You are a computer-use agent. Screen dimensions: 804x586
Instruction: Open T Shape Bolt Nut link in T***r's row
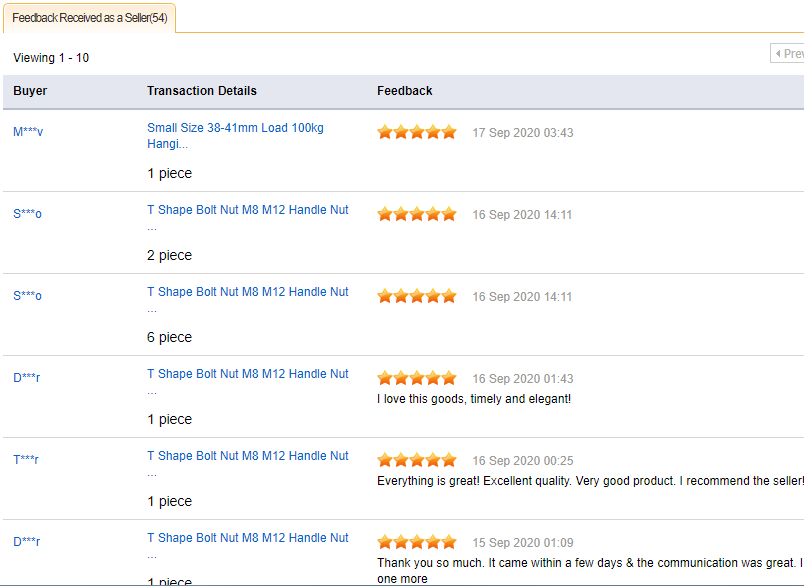pos(248,456)
